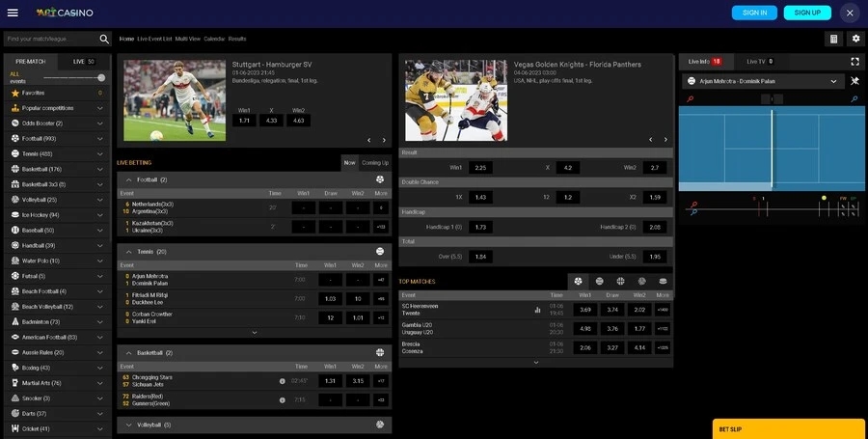Show more tennis live matches
The height and width of the screenshot is (439, 868).
(x=254, y=333)
